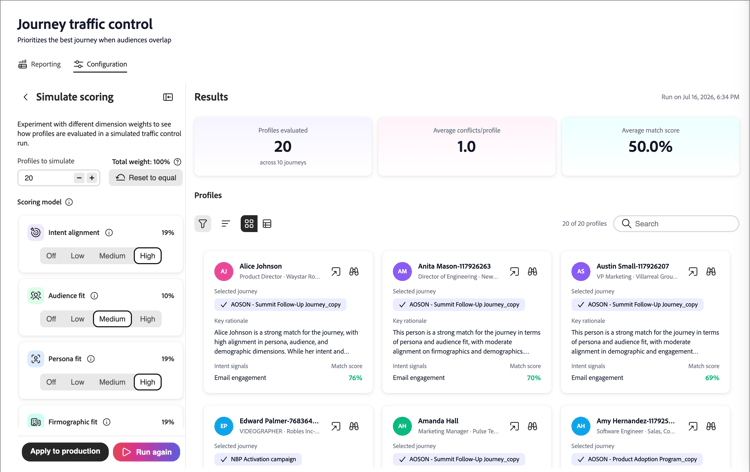Show Audience fit info icon
The image size is (750, 472).
click(94, 296)
